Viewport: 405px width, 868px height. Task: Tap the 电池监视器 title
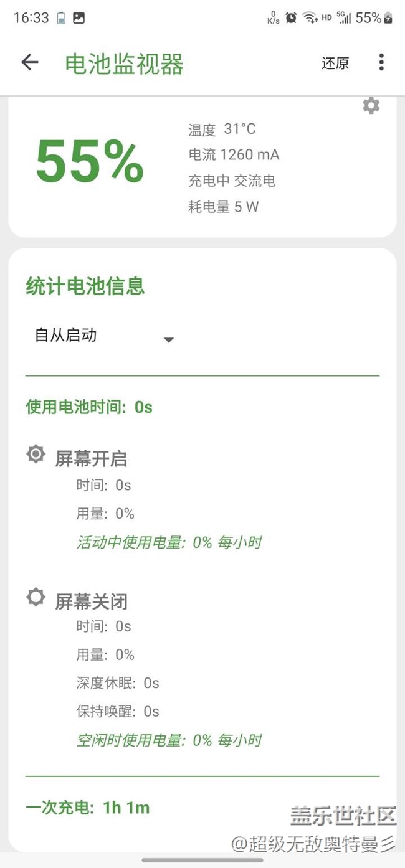click(125, 64)
